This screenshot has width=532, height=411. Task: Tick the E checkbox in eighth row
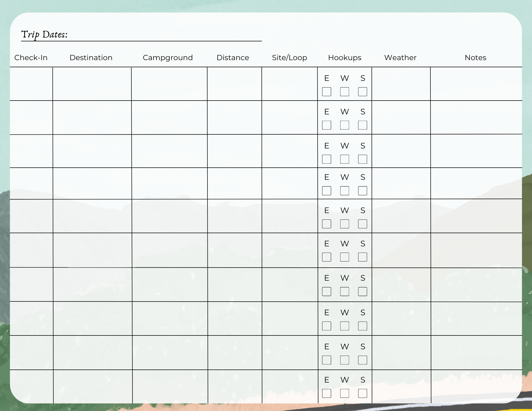[x=326, y=326]
